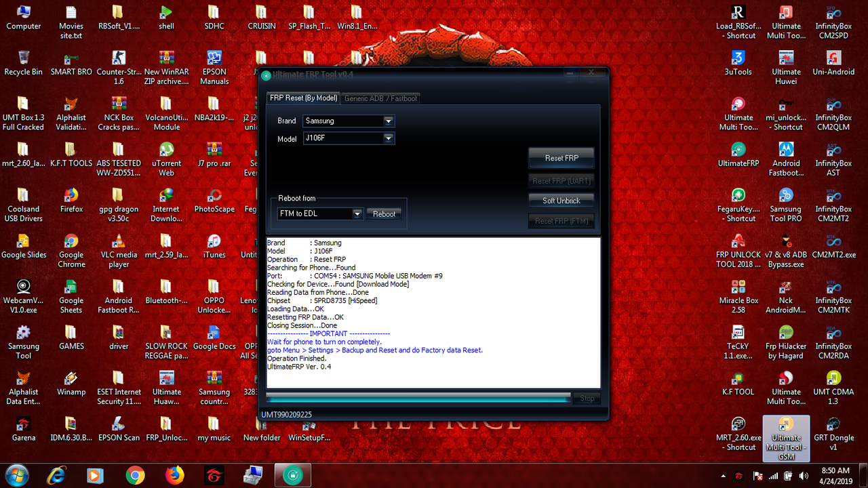
Task: Select the Frp HiJacker by Hagard icon
Action: (x=786, y=342)
